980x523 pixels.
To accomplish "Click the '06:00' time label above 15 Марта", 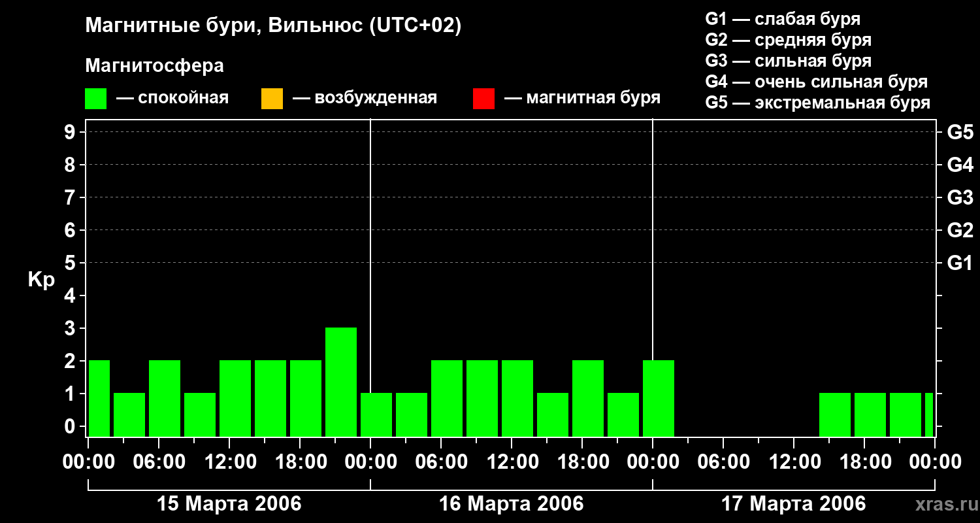I will 159,462.
